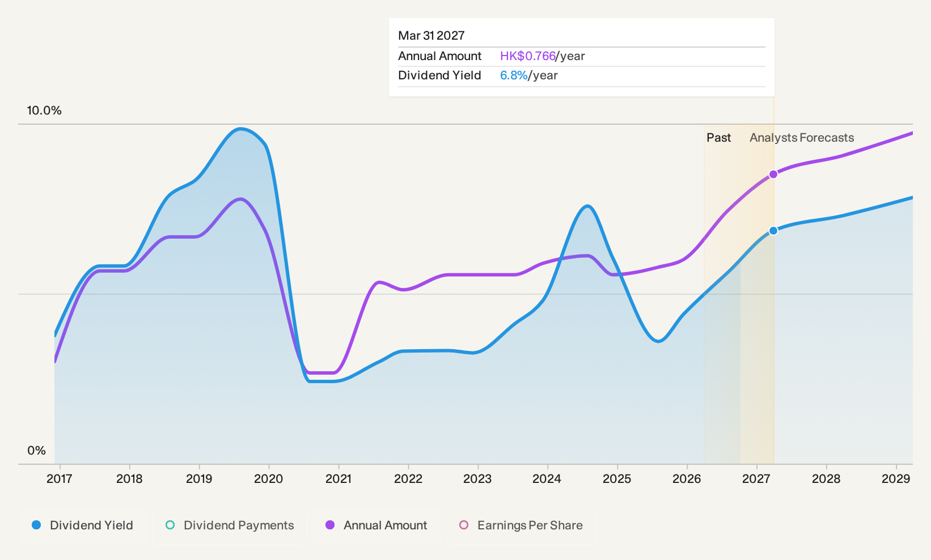Click the teal Dividend Payments legend circle
The height and width of the screenshot is (560, 931).
coord(170,525)
